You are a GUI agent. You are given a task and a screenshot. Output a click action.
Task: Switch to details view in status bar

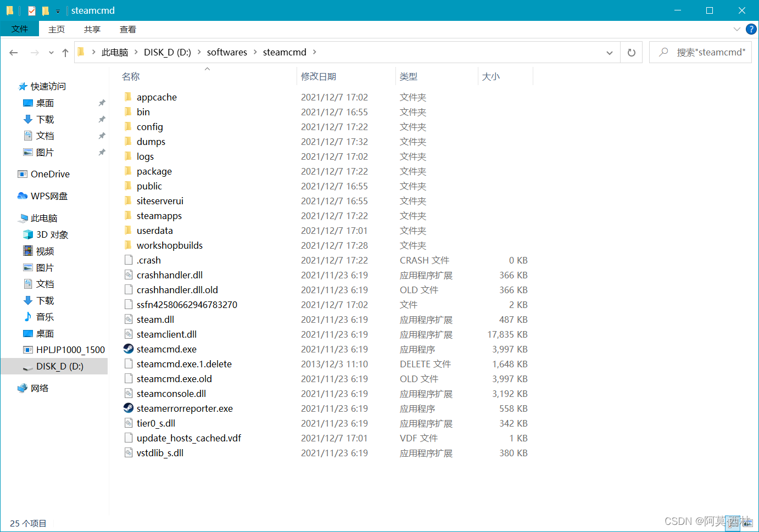(733, 523)
